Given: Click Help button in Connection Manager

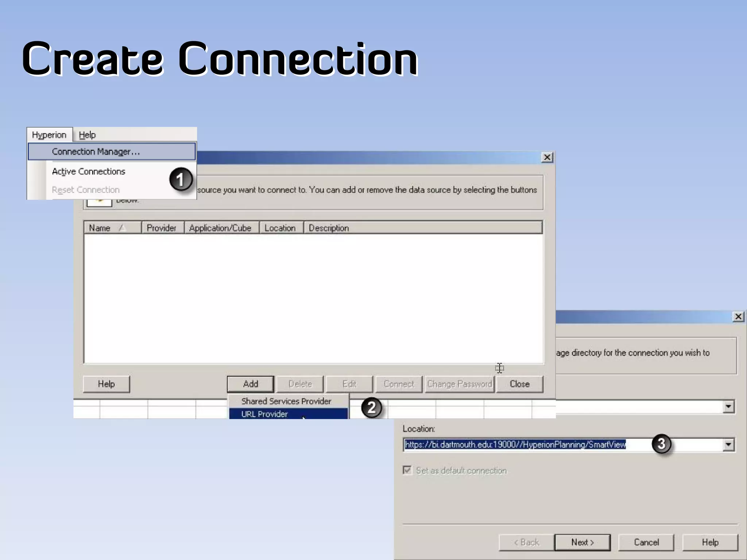Looking at the screenshot, I should [x=106, y=384].
